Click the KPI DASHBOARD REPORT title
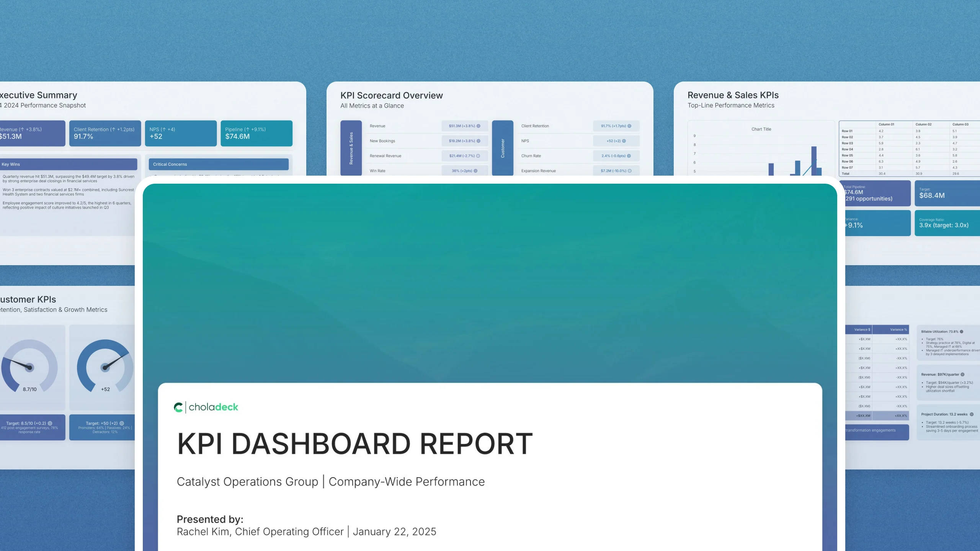 355,444
